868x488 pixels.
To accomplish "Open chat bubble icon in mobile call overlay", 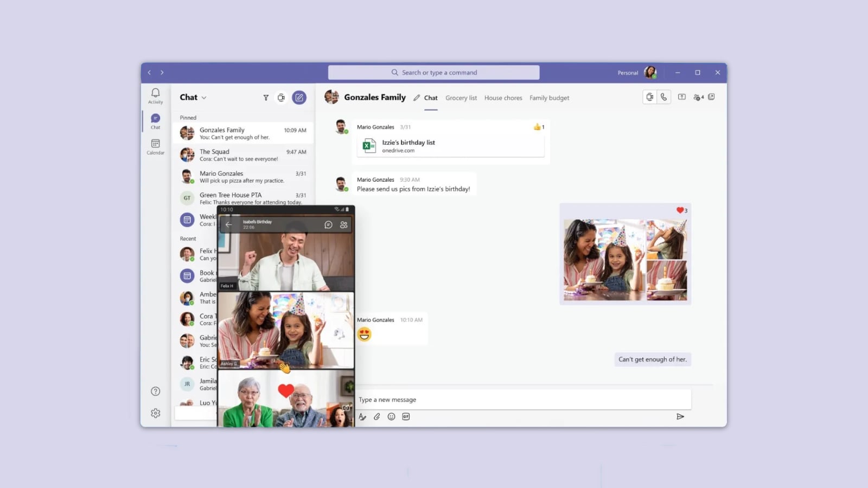I will [x=328, y=224].
